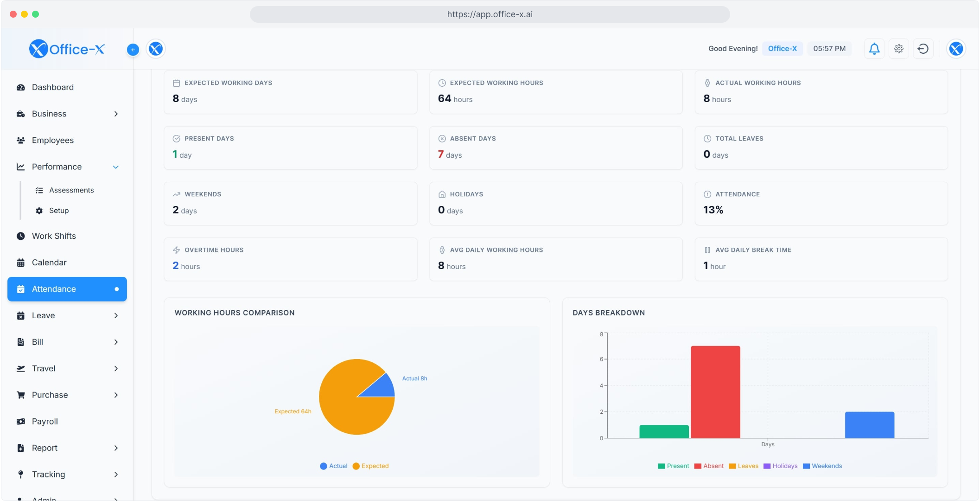
Task: Click the Office-X logo in sidebar
Action: 67,49
